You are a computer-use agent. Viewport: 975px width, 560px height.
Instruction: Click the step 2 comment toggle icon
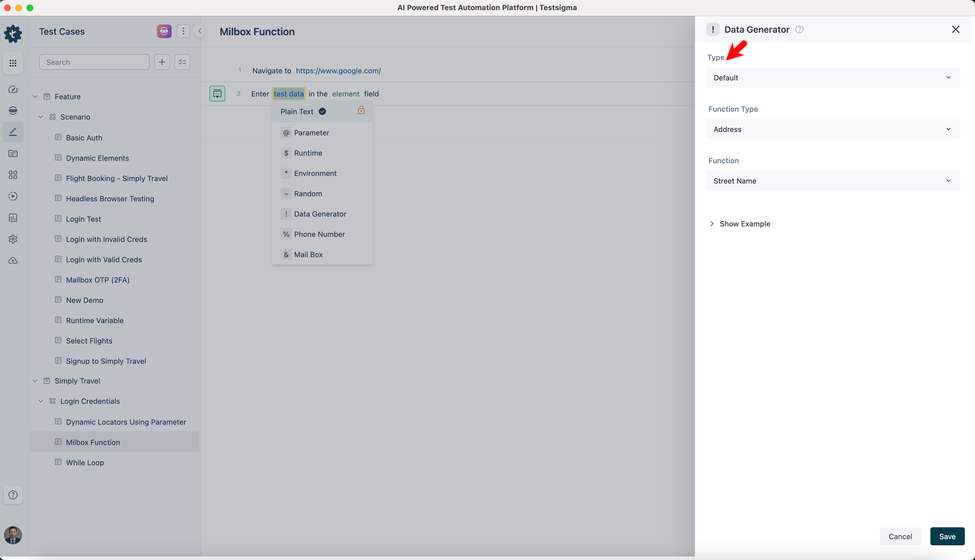click(217, 93)
